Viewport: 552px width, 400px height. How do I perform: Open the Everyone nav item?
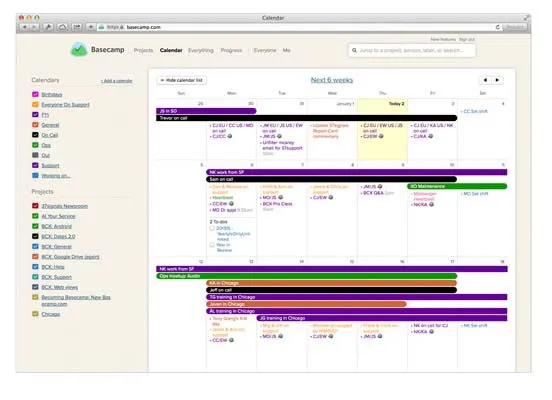click(265, 50)
